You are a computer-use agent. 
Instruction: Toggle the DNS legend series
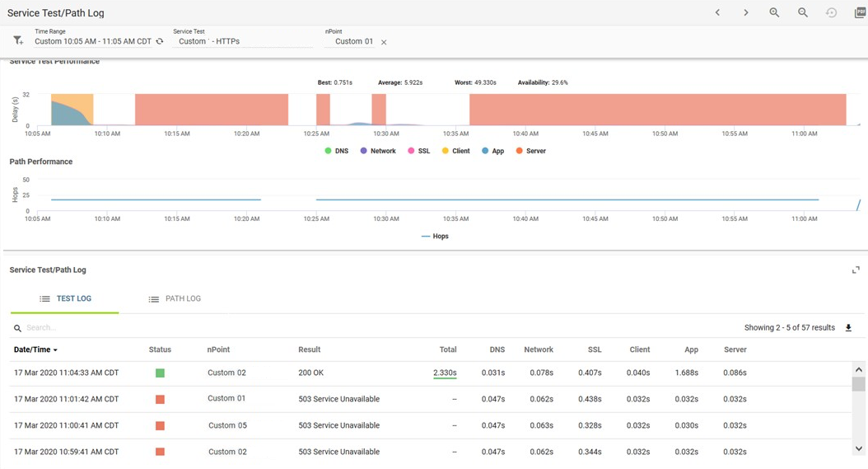[336, 151]
